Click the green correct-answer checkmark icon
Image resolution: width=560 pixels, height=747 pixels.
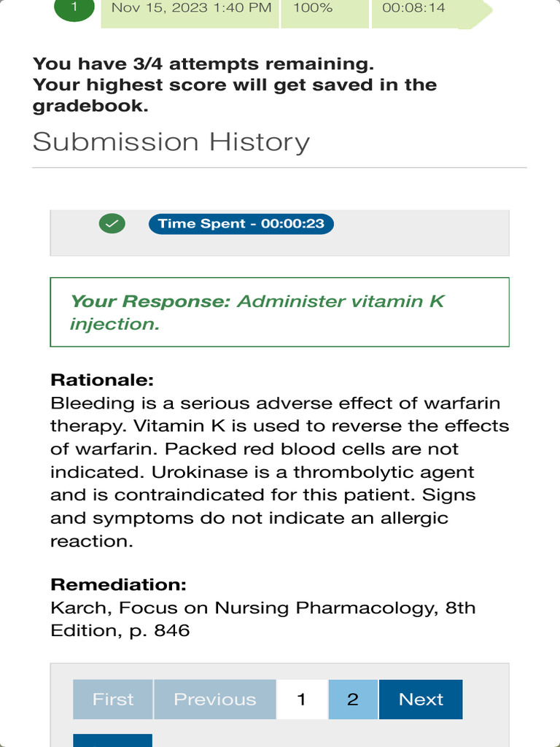[x=112, y=223]
